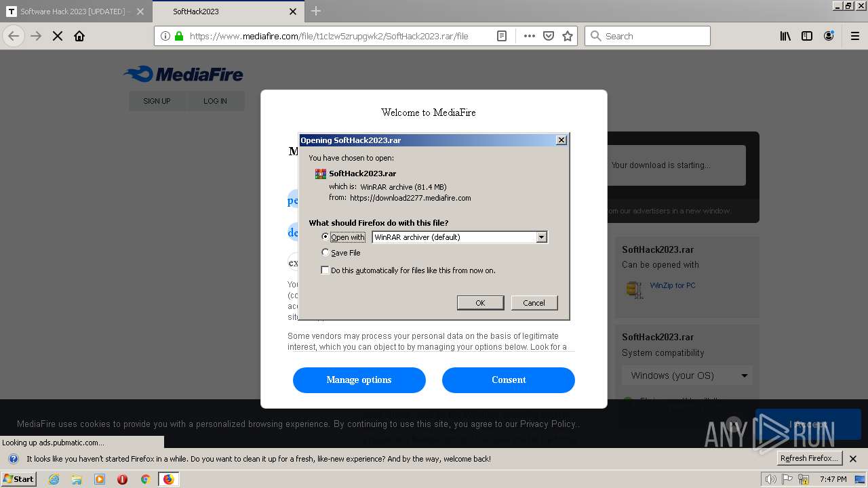Launch Internet Explorer from taskbar
The height and width of the screenshot is (488, 868).
click(54, 479)
